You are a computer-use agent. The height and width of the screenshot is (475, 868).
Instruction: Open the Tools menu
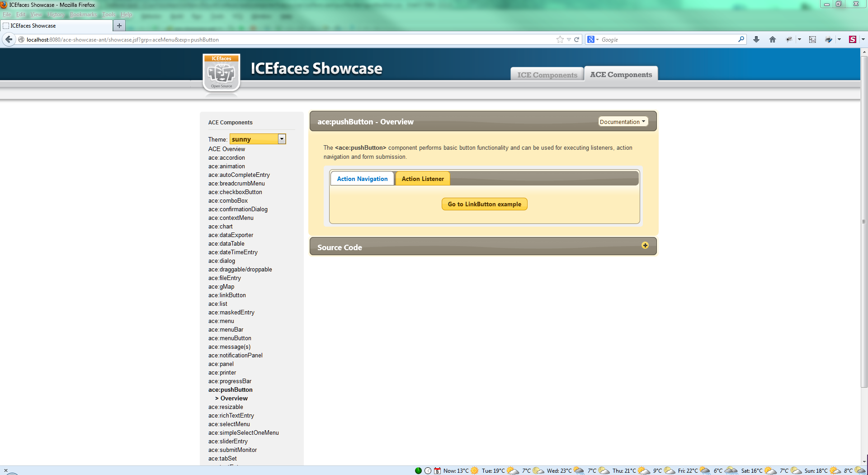(x=109, y=14)
